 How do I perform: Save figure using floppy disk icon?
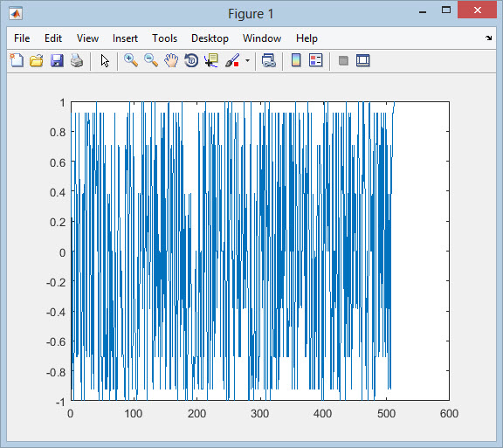click(57, 60)
